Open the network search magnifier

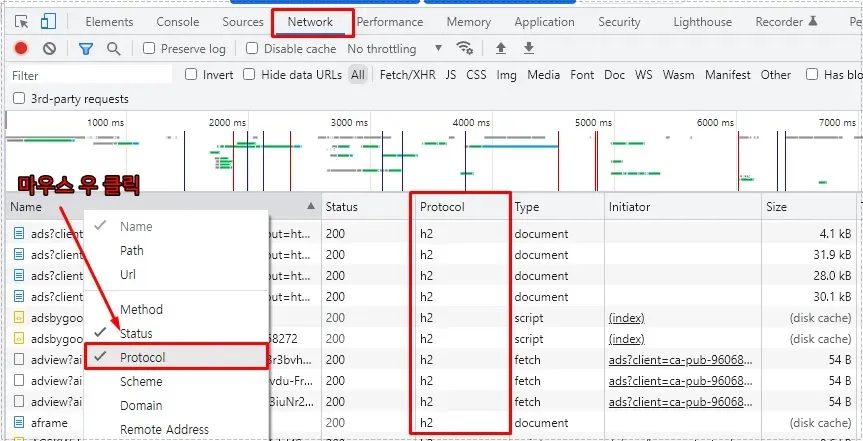coord(113,48)
